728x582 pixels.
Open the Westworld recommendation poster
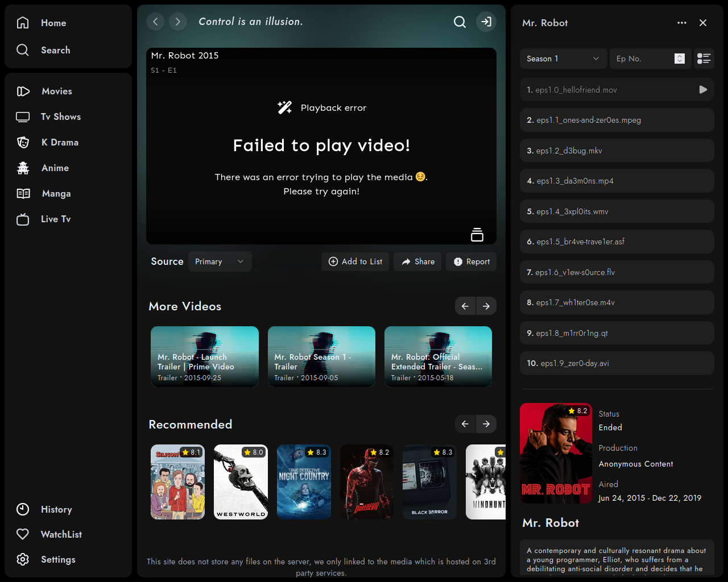[x=241, y=482]
